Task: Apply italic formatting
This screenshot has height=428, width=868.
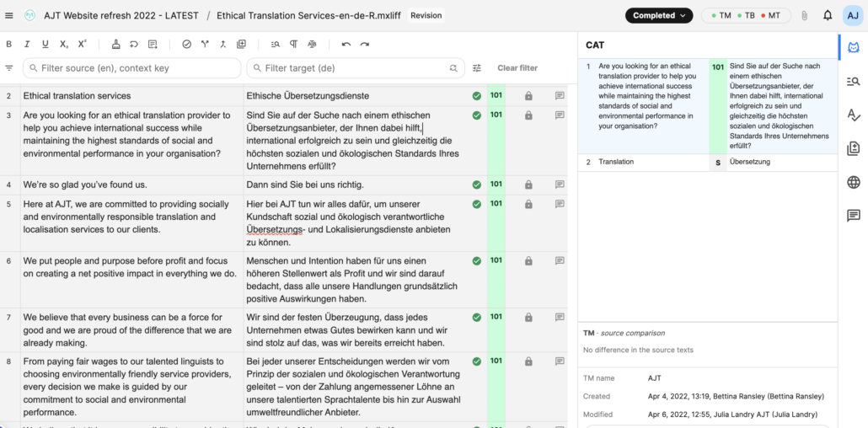Action: click(27, 45)
